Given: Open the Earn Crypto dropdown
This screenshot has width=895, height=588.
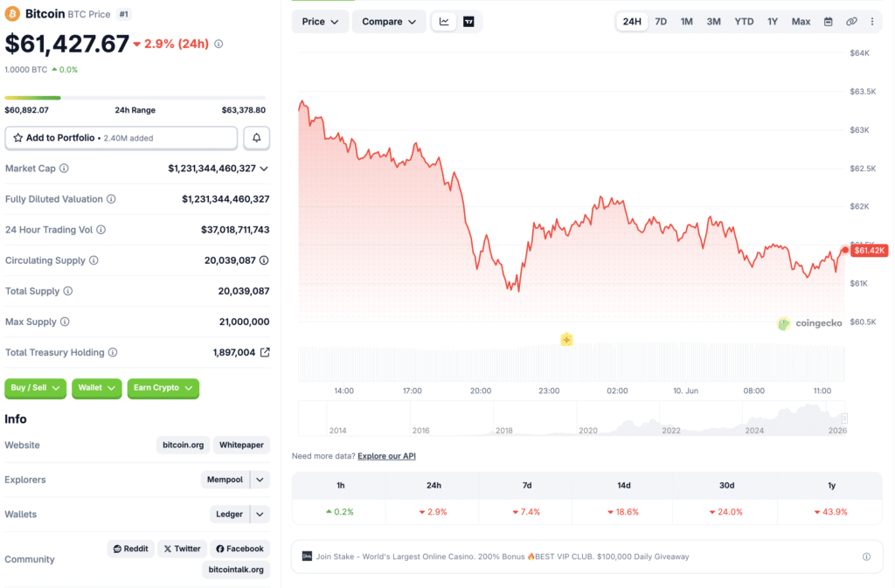Looking at the screenshot, I should 163,389.
